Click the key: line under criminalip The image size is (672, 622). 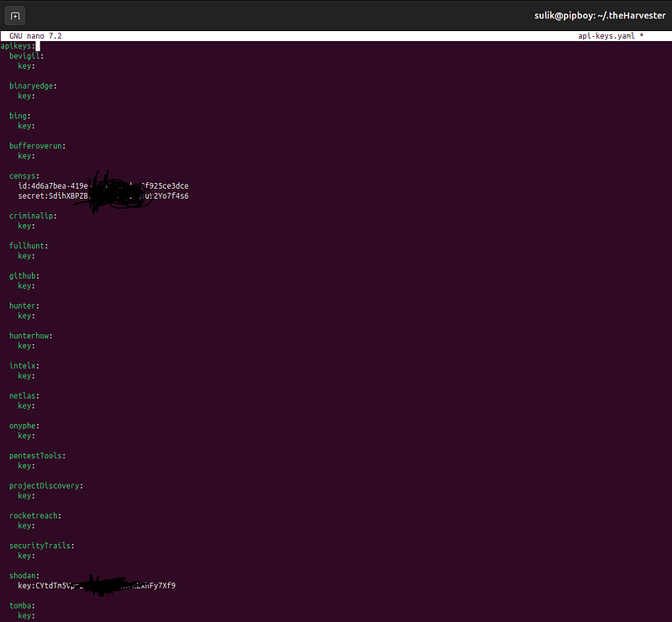[27, 226]
